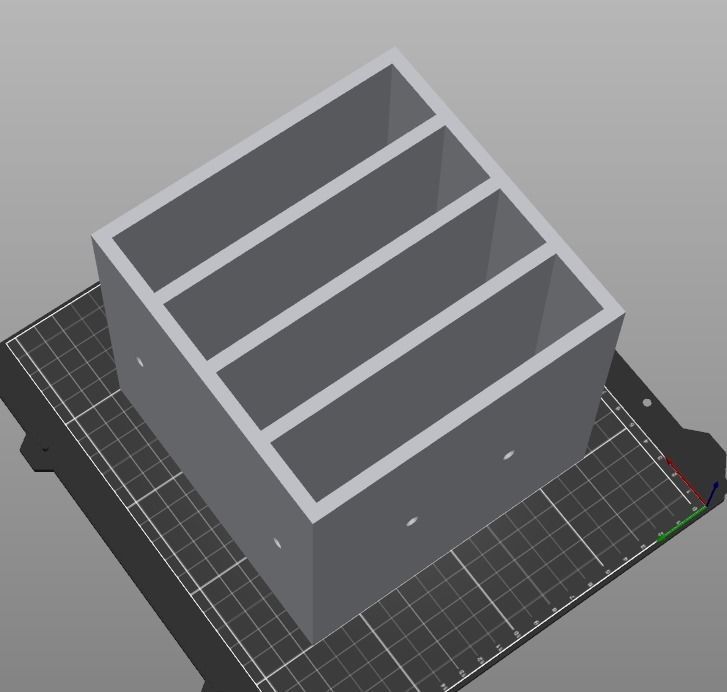Click the red X axis line
Image resolution: width=727 pixels, height=692 pixels.
click(687, 481)
